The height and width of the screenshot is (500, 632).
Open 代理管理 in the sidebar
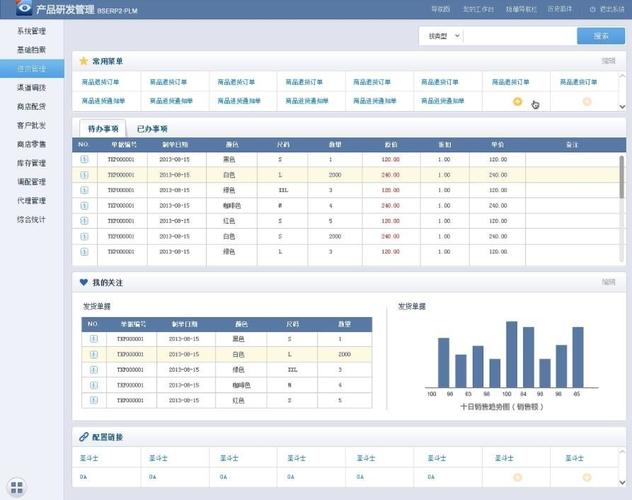(31, 200)
